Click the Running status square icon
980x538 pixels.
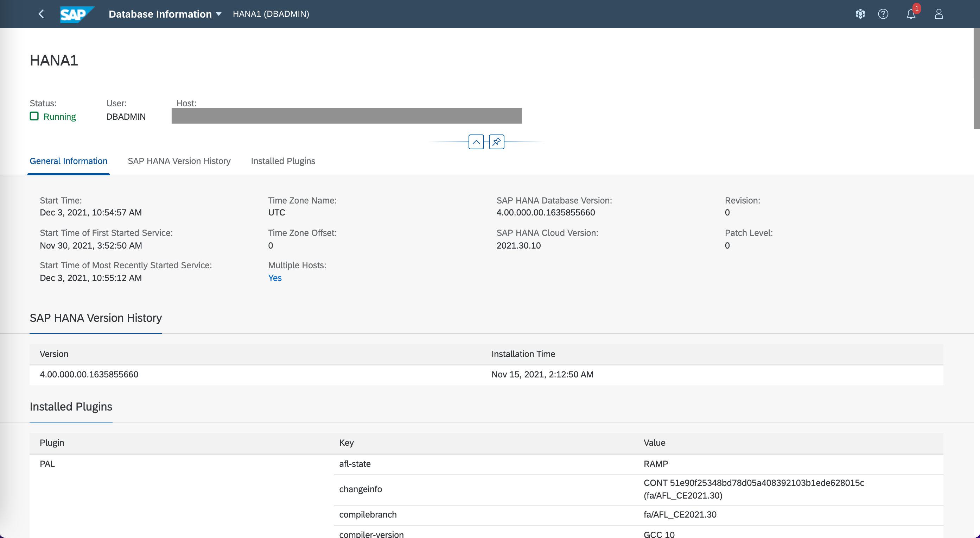(34, 116)
